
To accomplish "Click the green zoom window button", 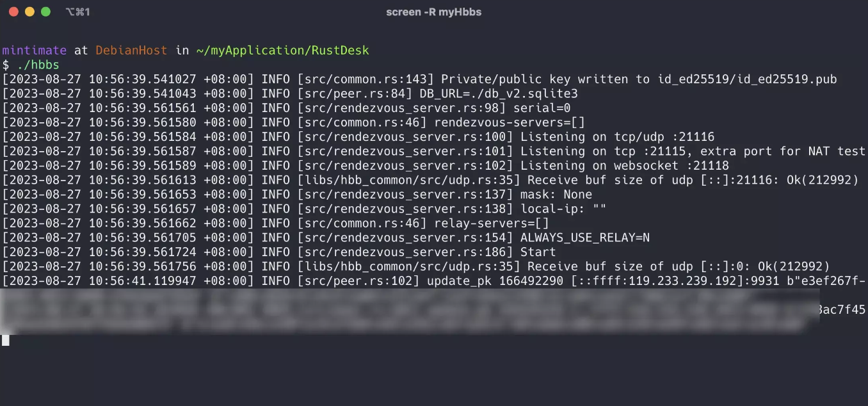I will [x=45, y=12].
